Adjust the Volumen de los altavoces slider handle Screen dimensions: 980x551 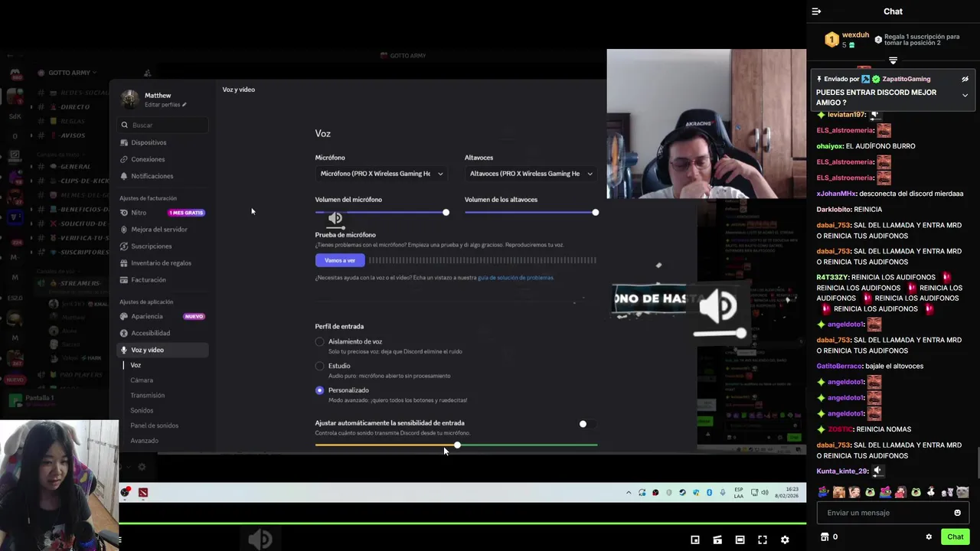tap(595, 212)
